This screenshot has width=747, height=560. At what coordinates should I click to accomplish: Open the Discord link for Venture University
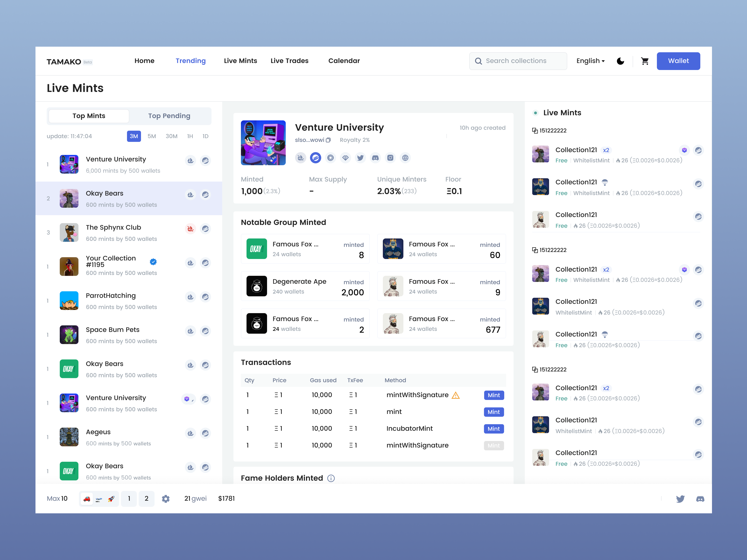click(375, 158)
